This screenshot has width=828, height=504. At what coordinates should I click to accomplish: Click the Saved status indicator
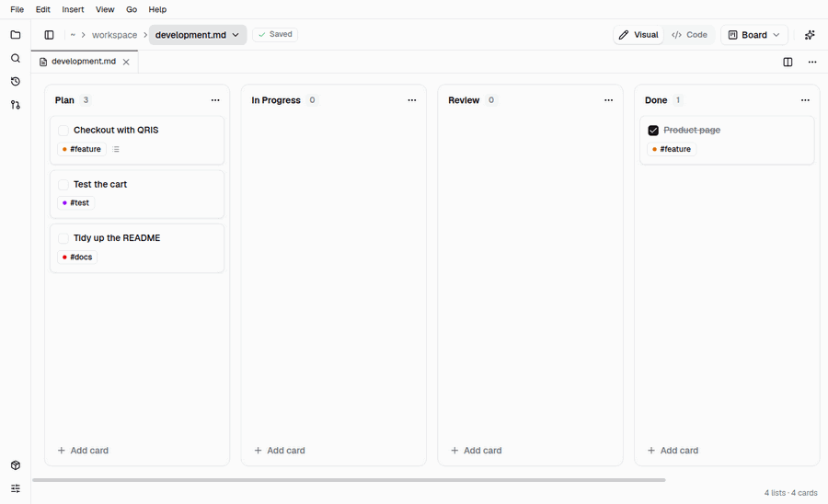click(x=275, y=34)
